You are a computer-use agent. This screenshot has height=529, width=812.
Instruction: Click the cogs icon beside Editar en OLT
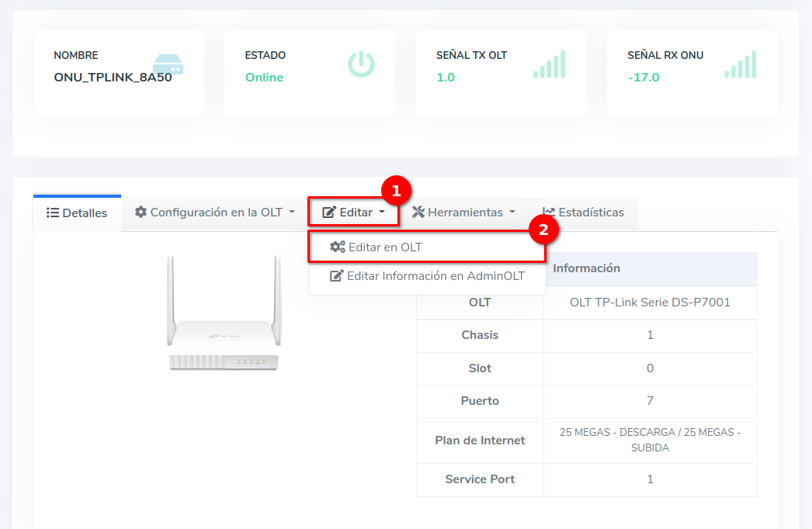[x=338, y=247]
